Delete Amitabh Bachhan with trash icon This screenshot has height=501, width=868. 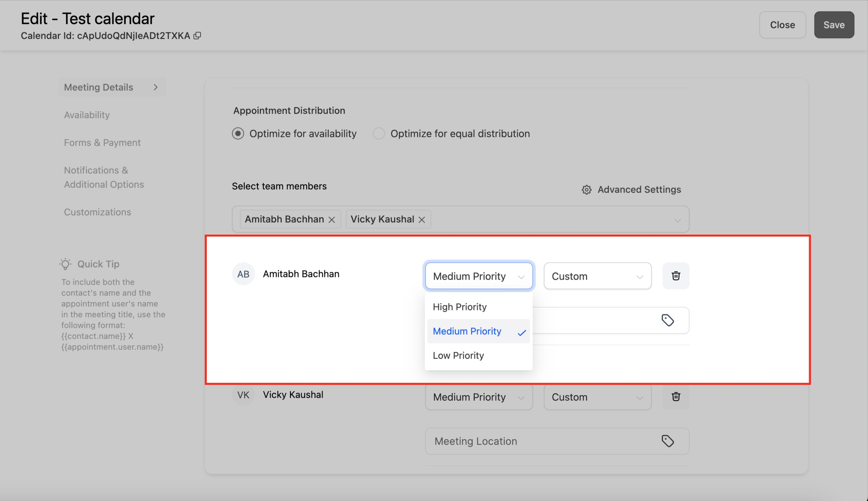click(x=675, y=276)
